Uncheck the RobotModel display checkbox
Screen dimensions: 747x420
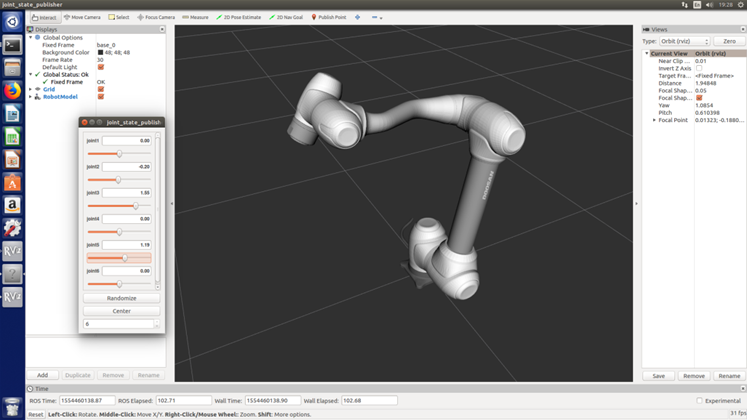(101, 96)
